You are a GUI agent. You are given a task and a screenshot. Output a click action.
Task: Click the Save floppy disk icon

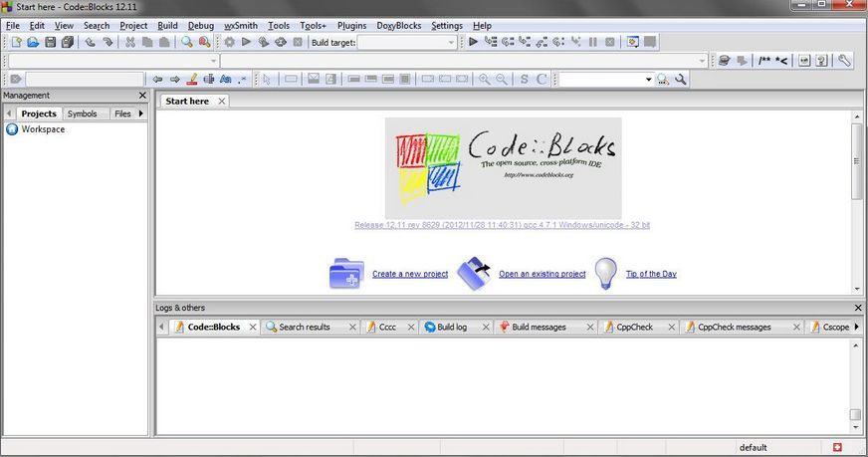click(x=51, y=42)
